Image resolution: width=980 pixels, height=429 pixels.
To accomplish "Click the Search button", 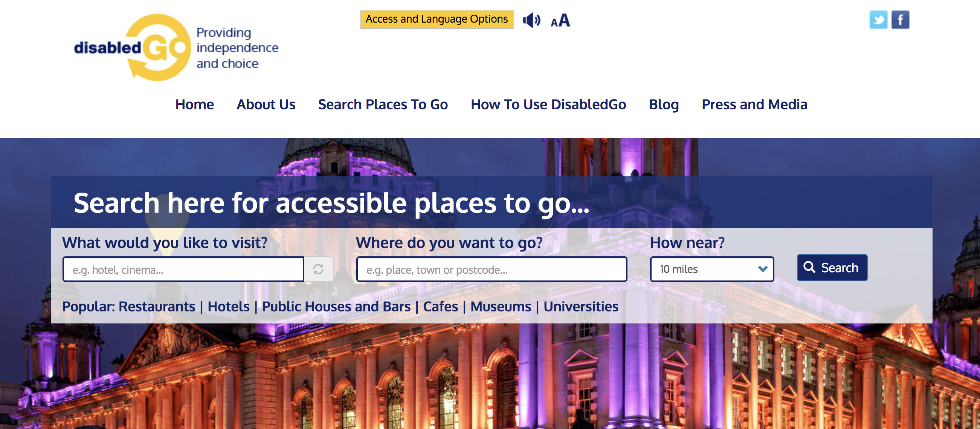I will 832,268.
